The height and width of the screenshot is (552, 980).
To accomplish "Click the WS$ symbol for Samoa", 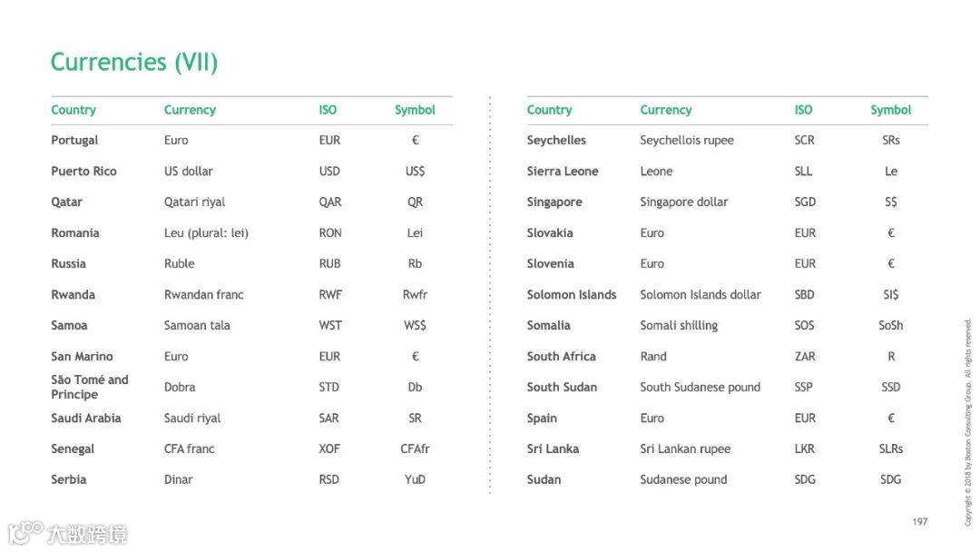I will click(x=415, y=326).
